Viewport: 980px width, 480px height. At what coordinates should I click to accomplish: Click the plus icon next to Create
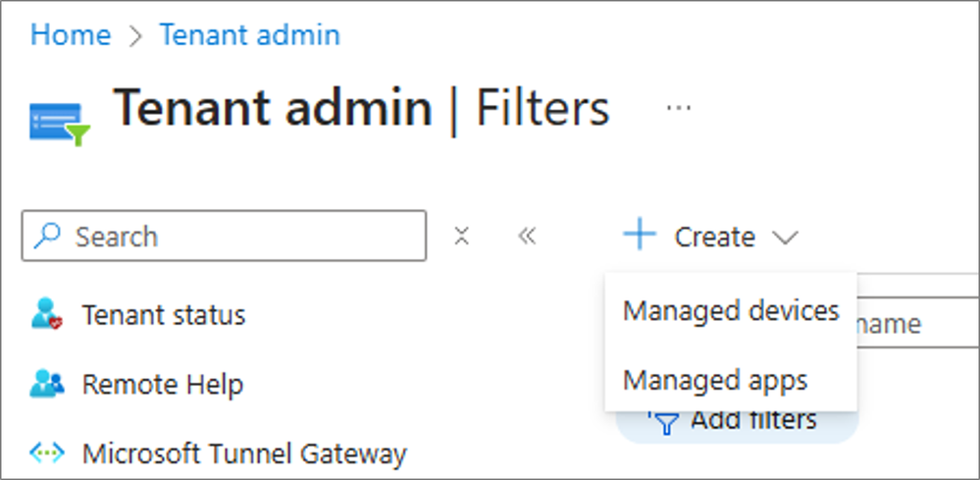(640, 235)
